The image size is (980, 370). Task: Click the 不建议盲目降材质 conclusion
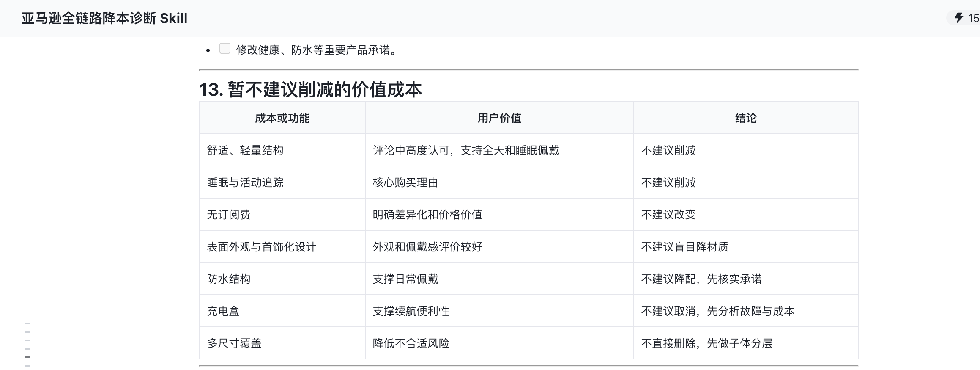tap(746, 247)
